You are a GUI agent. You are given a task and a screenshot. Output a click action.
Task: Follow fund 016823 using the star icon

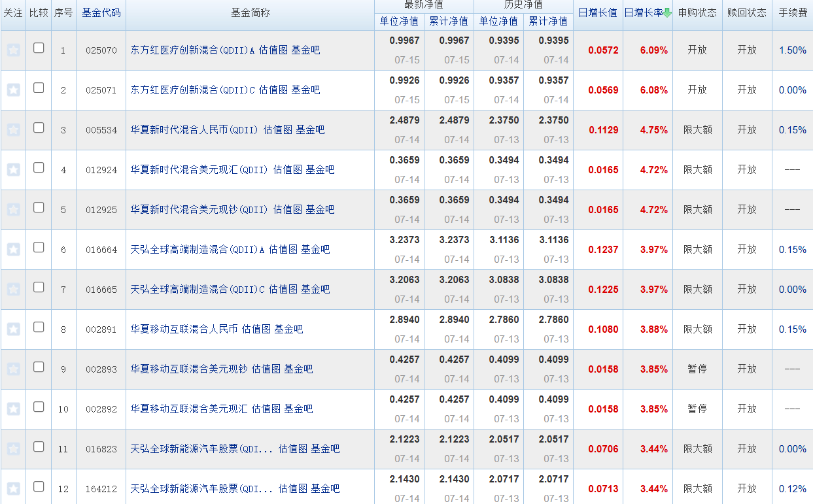click(x=13, y=449)
